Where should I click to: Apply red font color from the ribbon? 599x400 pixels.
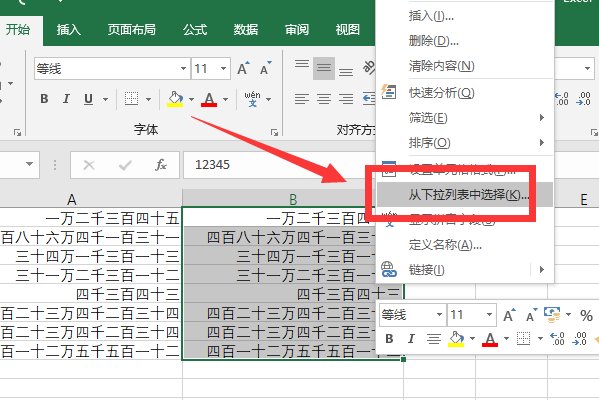pos(209,99)
